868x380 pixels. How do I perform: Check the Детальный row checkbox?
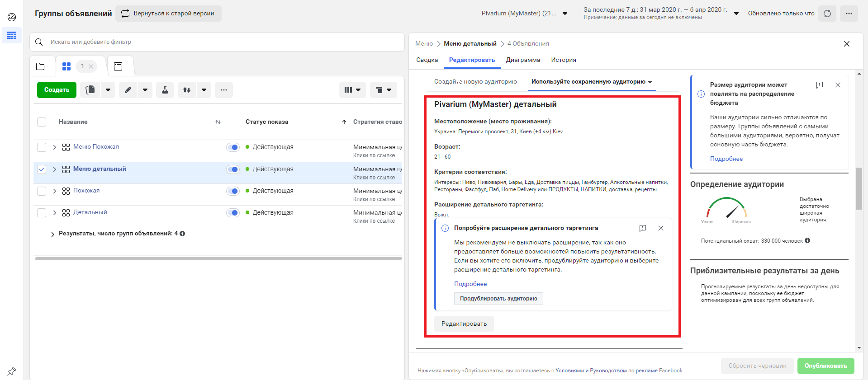pos(42,213)
